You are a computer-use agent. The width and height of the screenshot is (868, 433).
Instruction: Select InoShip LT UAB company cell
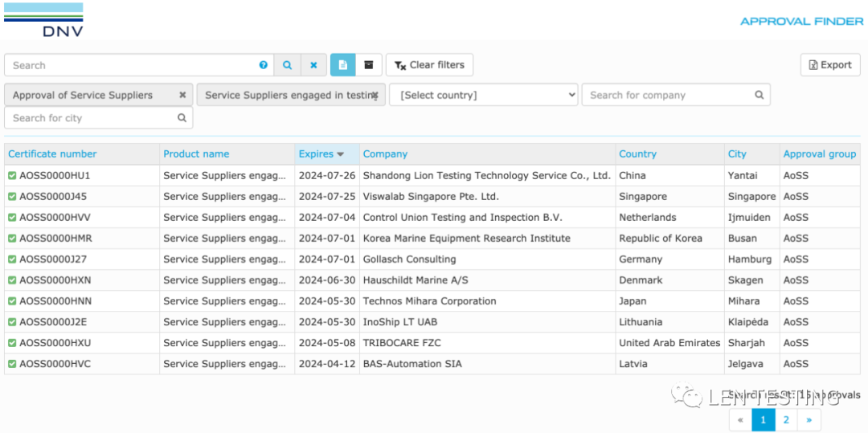coord(400,322)
